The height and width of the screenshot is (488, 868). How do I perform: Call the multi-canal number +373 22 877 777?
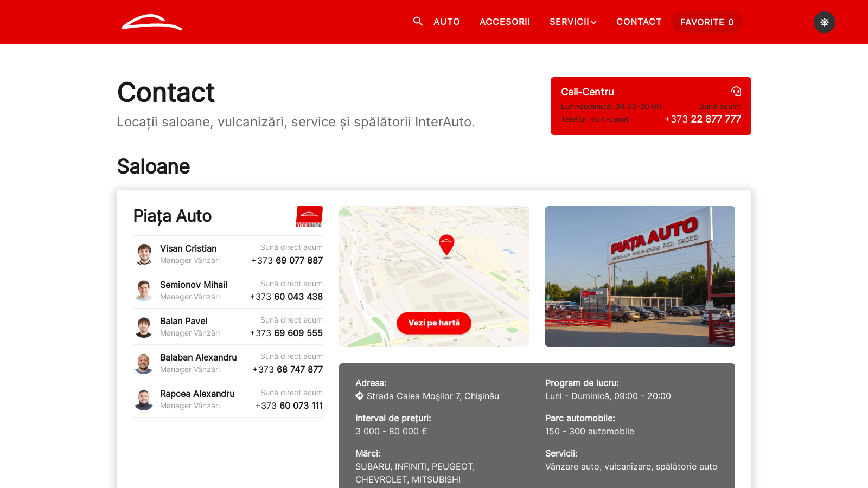(702, 119)
